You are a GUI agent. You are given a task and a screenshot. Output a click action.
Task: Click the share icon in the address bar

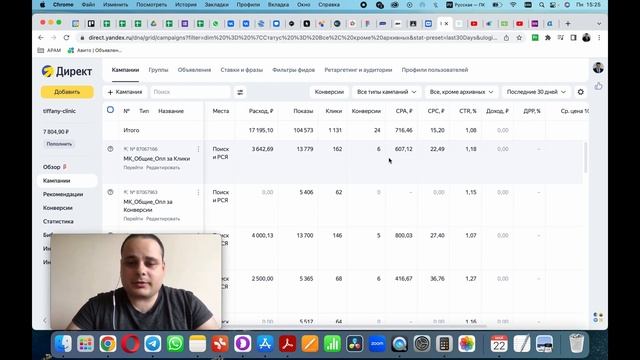506,38
